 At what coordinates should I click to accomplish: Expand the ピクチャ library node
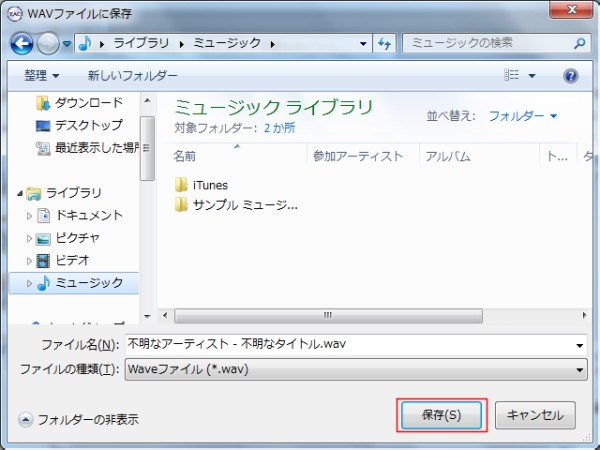tap(29, 238)
